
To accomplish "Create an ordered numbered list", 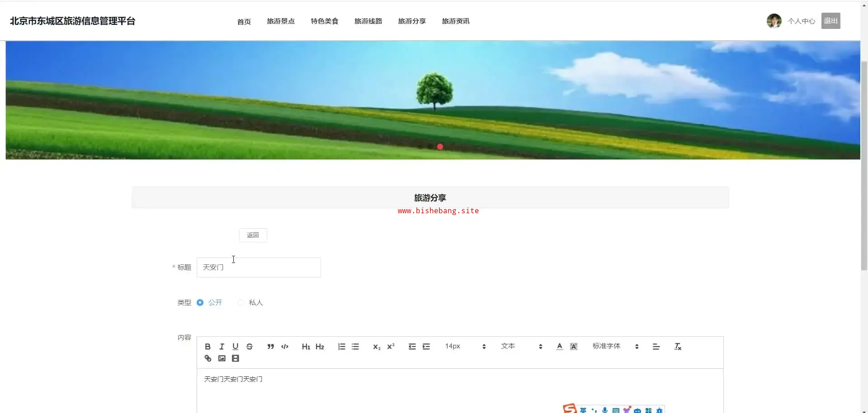I will [341, 347].
